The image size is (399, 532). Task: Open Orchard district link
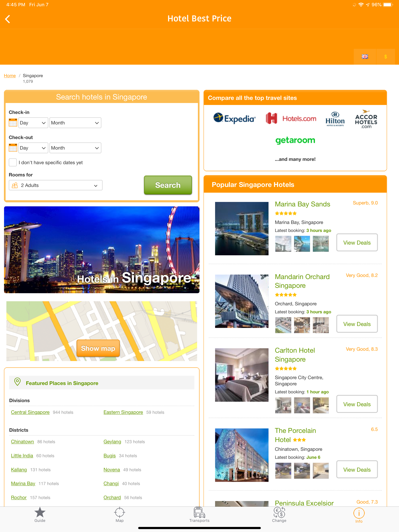pos(112,497)
